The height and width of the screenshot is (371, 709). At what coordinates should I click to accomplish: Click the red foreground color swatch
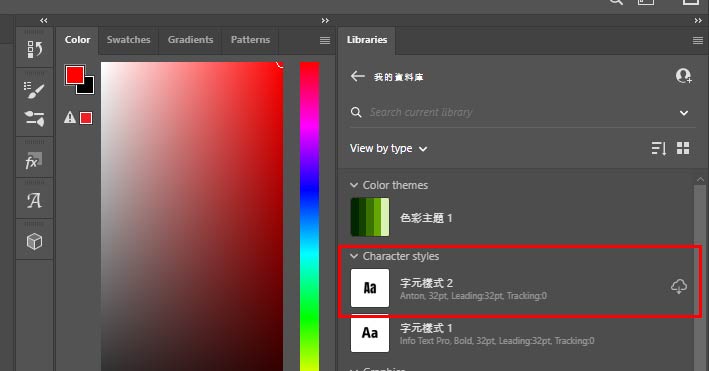(x=74, y=75)
